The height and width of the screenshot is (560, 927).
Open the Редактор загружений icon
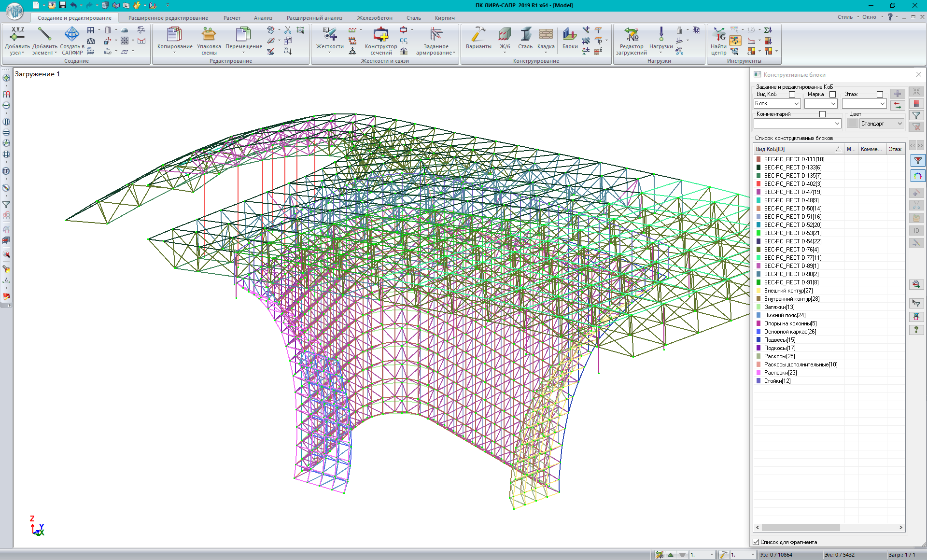point(631,36)
